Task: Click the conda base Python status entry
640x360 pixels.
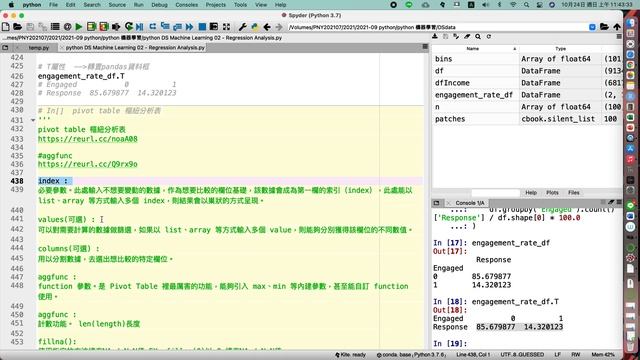Action: (411, 355)
